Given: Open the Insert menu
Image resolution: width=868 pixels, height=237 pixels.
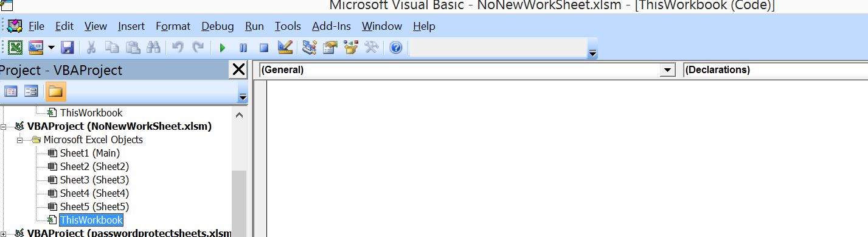Looking at the screenshot, I should pyautogui.click(x=131, y=26).
